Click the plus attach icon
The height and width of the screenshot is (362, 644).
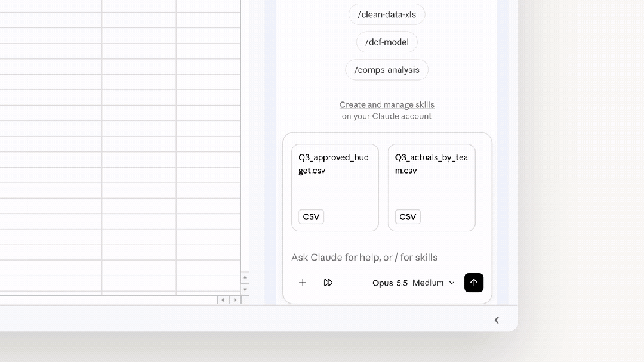302,282
